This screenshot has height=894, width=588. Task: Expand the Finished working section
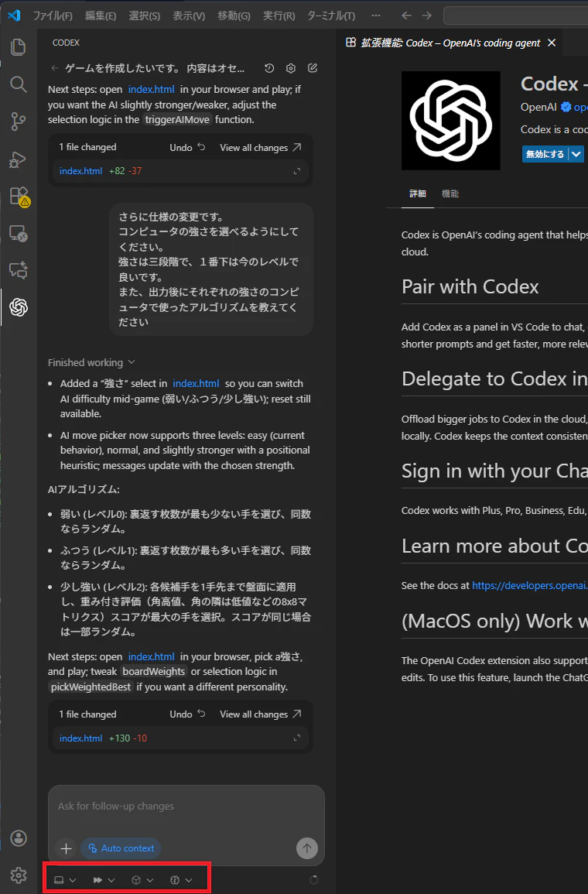91,362
